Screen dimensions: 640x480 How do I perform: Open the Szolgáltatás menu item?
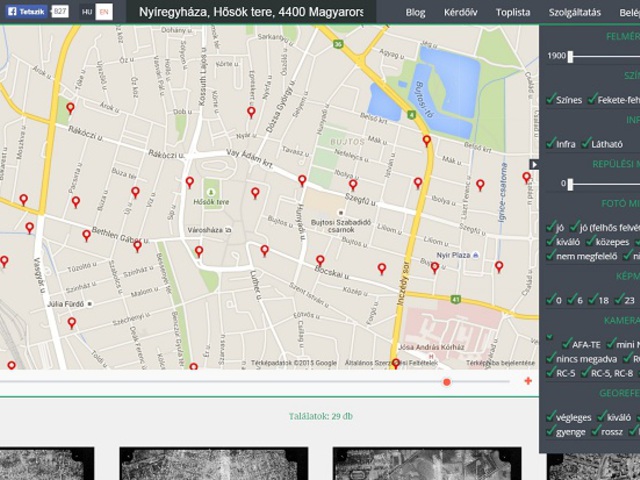574,13
